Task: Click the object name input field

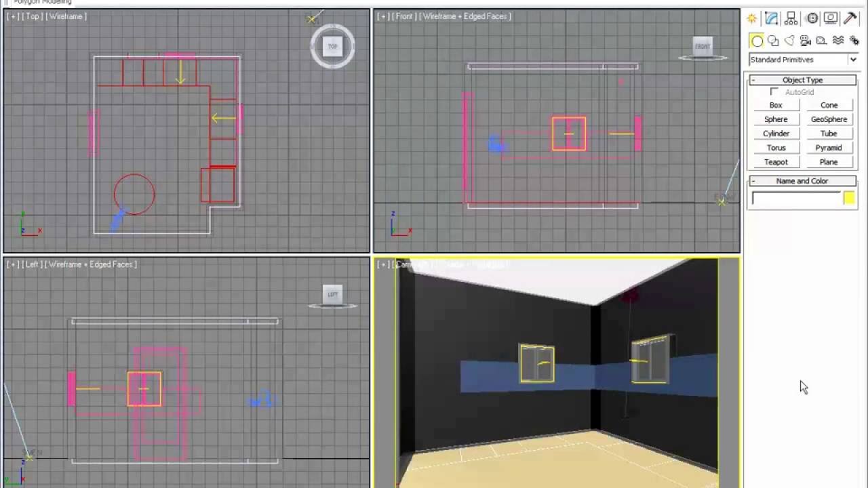Action: 795,198
